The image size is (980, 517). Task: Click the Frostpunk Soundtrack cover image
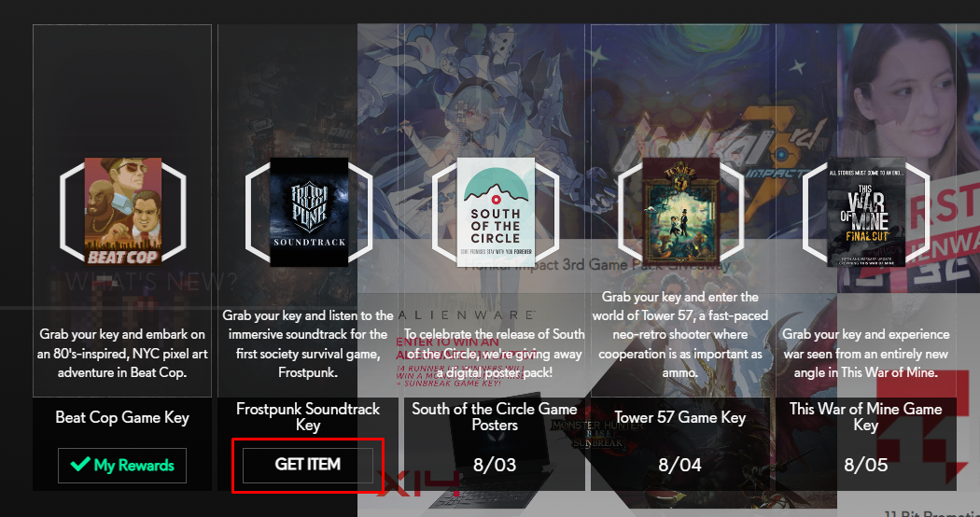(x=309, y=212)
